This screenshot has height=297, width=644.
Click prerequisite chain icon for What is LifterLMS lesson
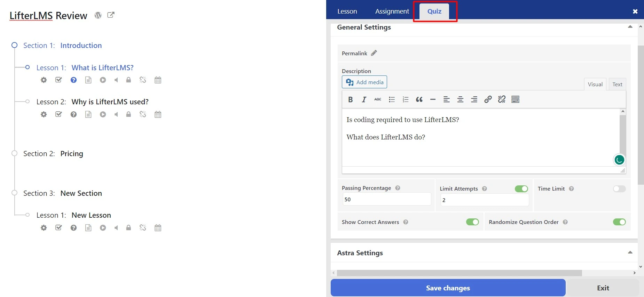coord(143,80)
